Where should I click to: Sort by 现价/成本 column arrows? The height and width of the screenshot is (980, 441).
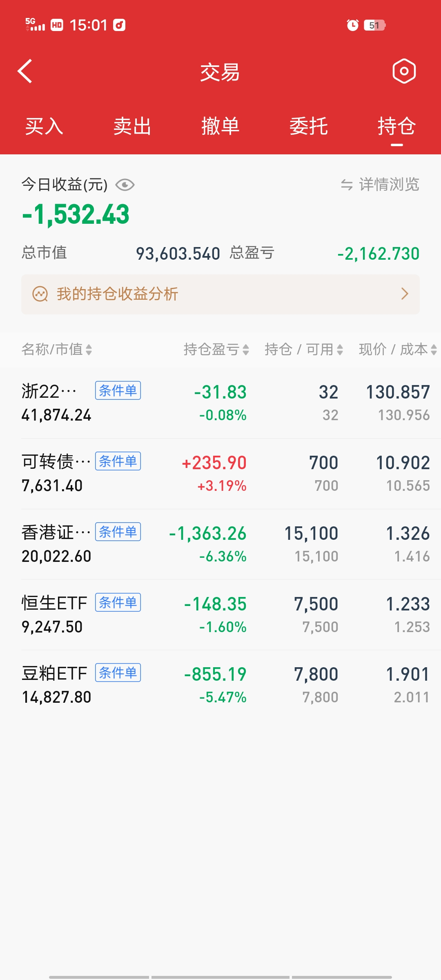tap(434, 350)
